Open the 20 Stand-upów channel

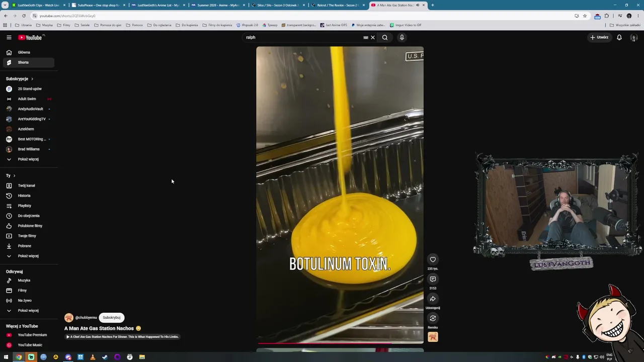pos(28,89)
